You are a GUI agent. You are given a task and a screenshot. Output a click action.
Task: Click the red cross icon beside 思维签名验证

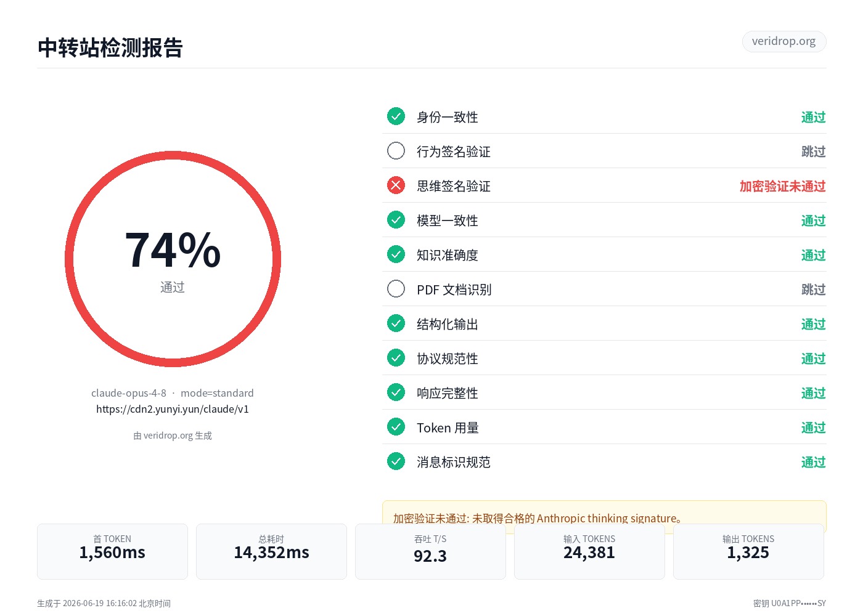(x=396, y=185)
